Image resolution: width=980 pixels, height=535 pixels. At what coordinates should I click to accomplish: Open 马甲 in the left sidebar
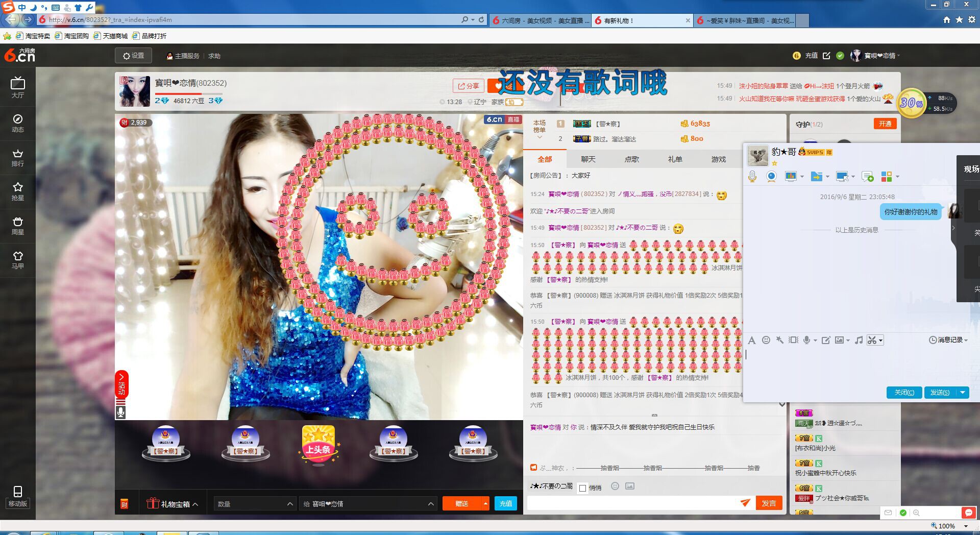pyautogui.click(x=18, y=260)
